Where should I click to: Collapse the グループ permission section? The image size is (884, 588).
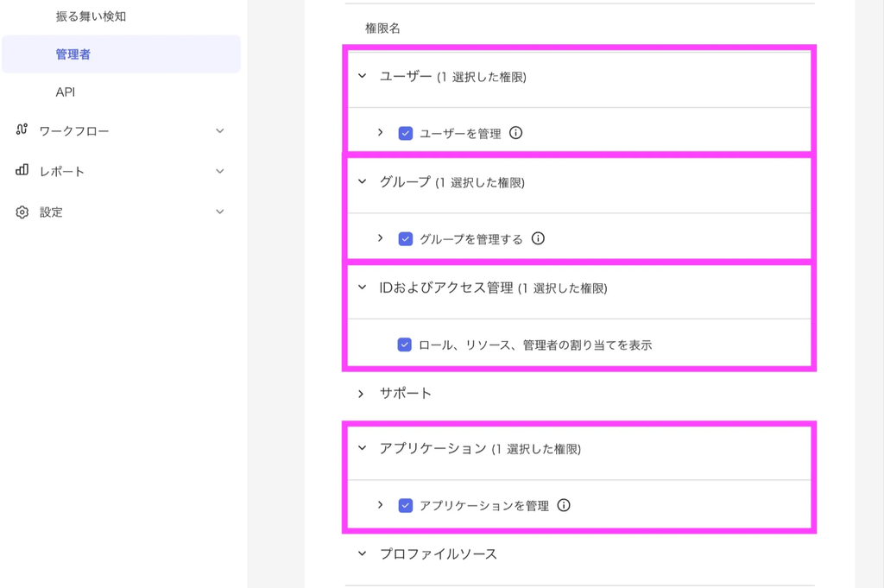[x=363, y=181]
